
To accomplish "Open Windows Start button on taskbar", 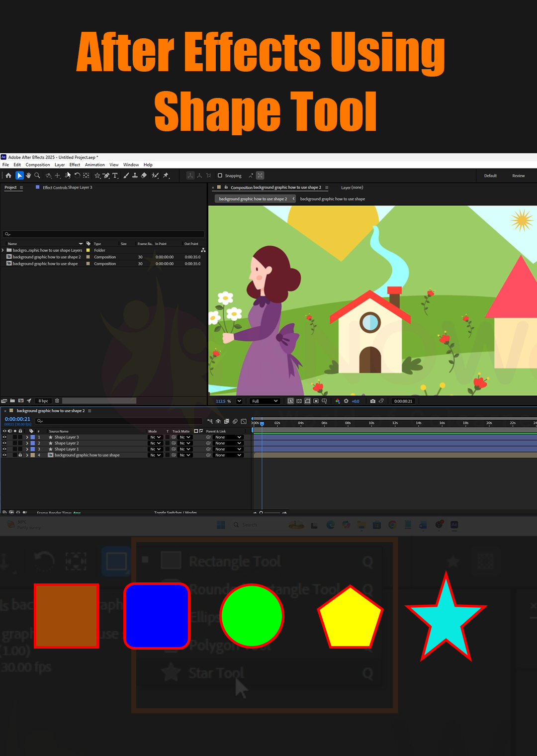I will click(221, 525).
